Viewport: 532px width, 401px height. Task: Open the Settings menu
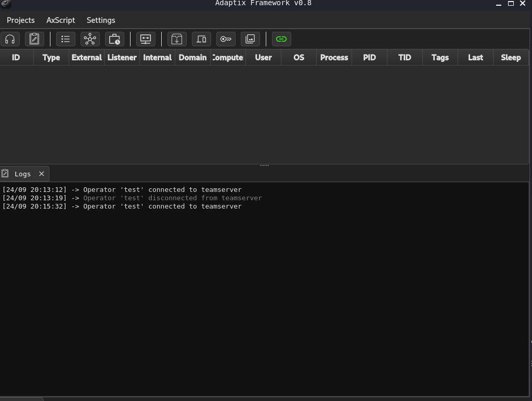tap(101, 20)
